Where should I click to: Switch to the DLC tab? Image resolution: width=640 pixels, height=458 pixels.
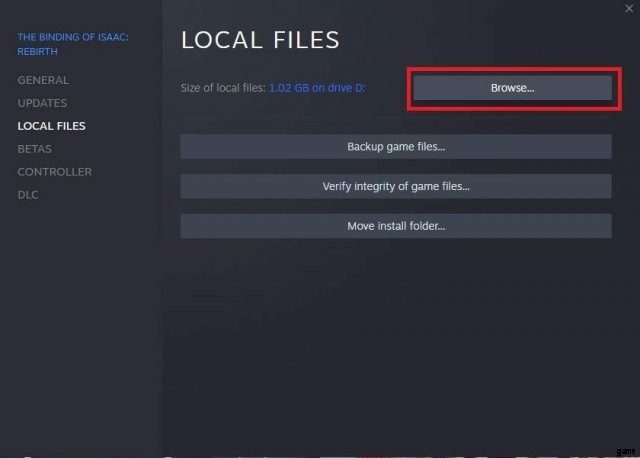28,195
